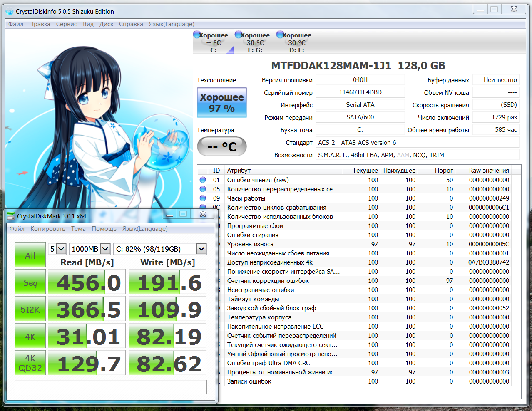This screenshot has width=532, height=411.
Task: Select the Ошибки граф Ultra DMA CRC row
Action: 359,363
